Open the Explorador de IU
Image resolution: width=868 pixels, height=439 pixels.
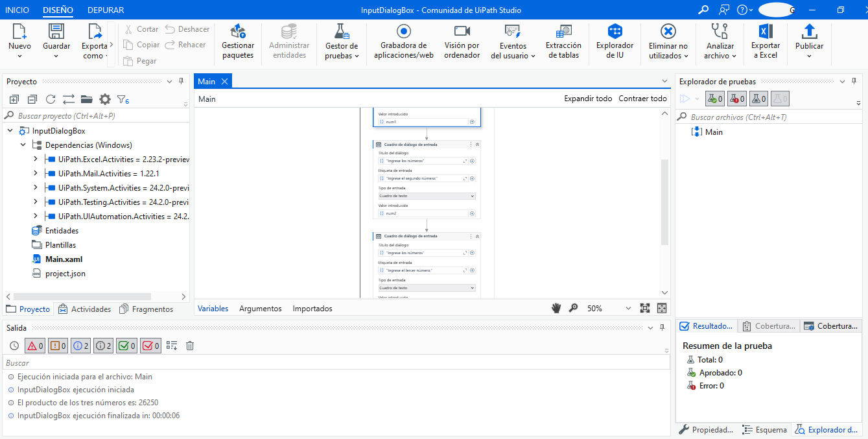[x=615, y=42]
